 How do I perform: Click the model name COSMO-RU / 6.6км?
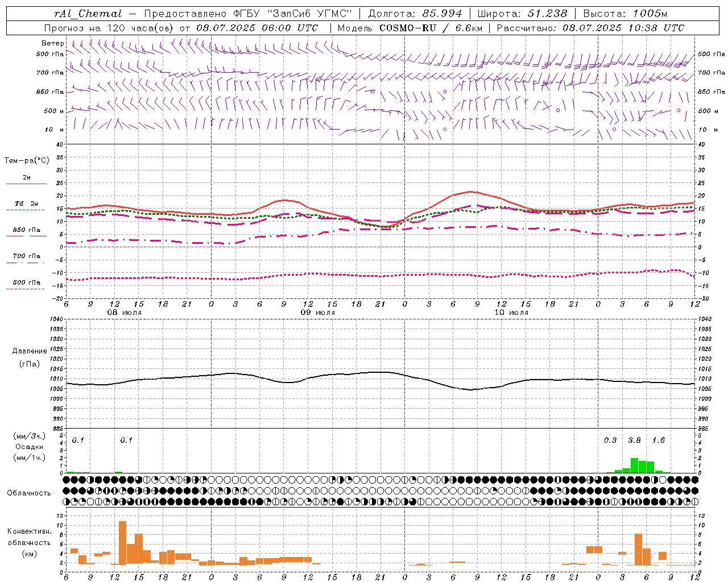[431, 28]
